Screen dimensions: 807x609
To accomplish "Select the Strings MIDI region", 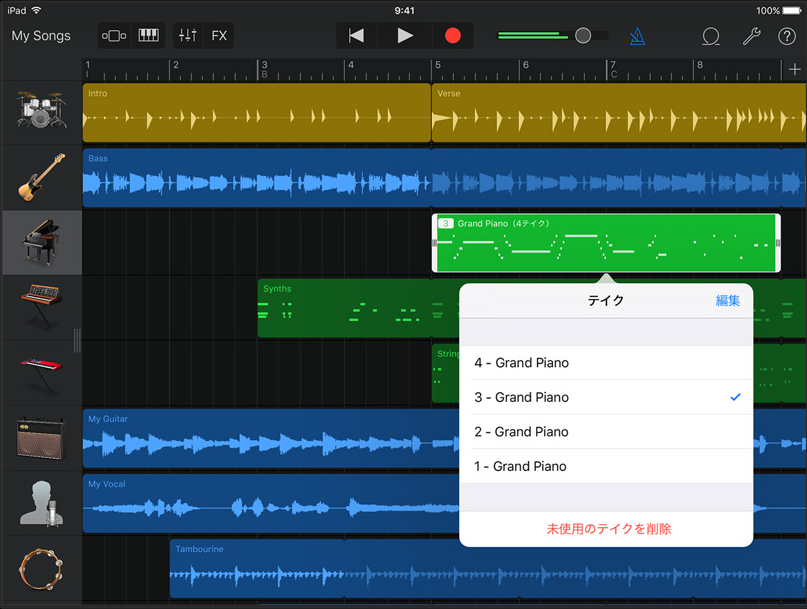I will [446, 373].
